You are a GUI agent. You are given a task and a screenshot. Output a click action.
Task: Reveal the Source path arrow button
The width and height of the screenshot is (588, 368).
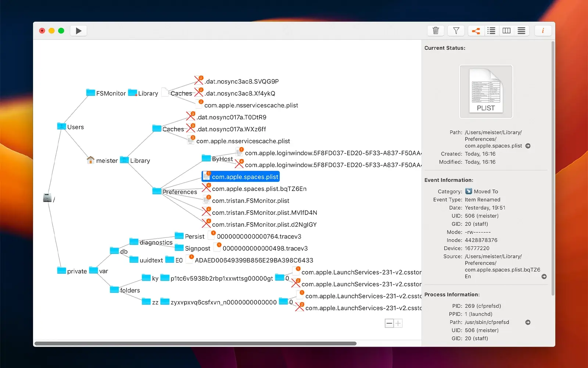[x=544, y=276]
